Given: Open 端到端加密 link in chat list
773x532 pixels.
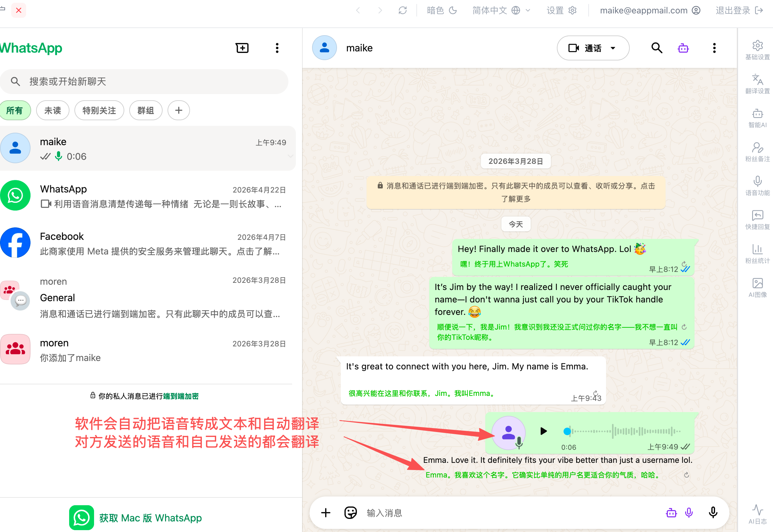Looking at the screenshot, I should [x=181, y=396].
